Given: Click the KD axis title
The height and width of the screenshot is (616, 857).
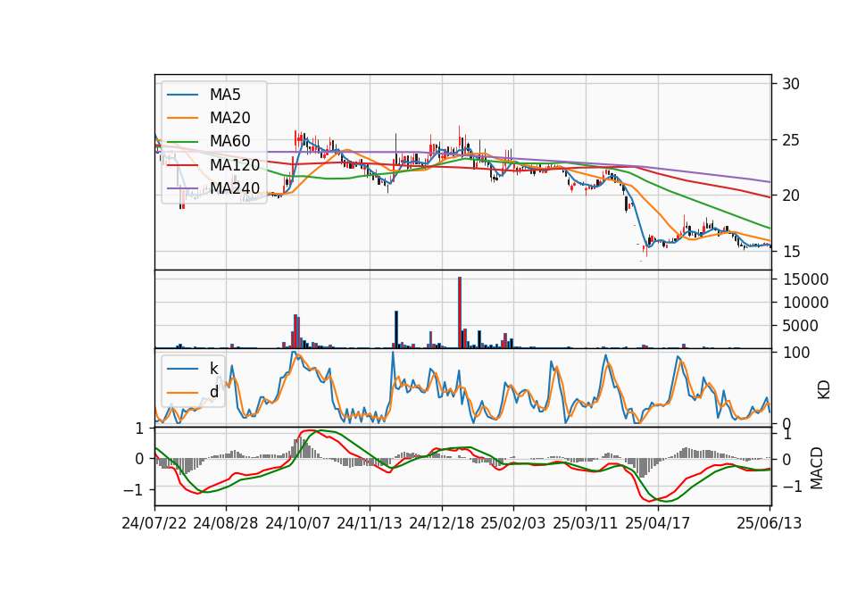Looking at the screenshot, I should 824,390.
